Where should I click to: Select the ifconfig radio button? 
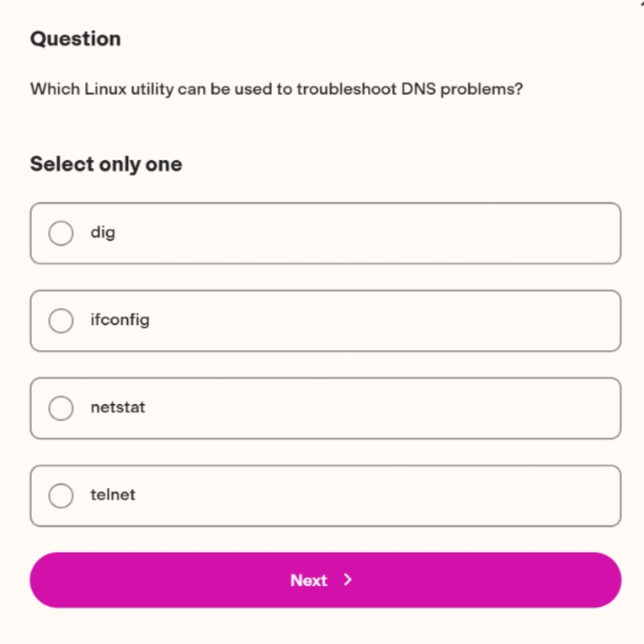[61, 321]
